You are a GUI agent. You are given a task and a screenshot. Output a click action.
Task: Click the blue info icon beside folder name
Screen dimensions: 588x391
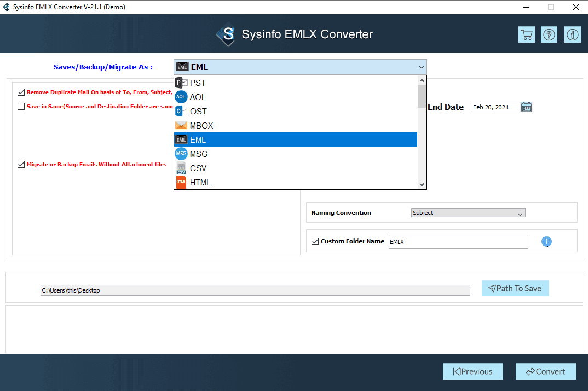pyautogui.click(x=546, y=242)
